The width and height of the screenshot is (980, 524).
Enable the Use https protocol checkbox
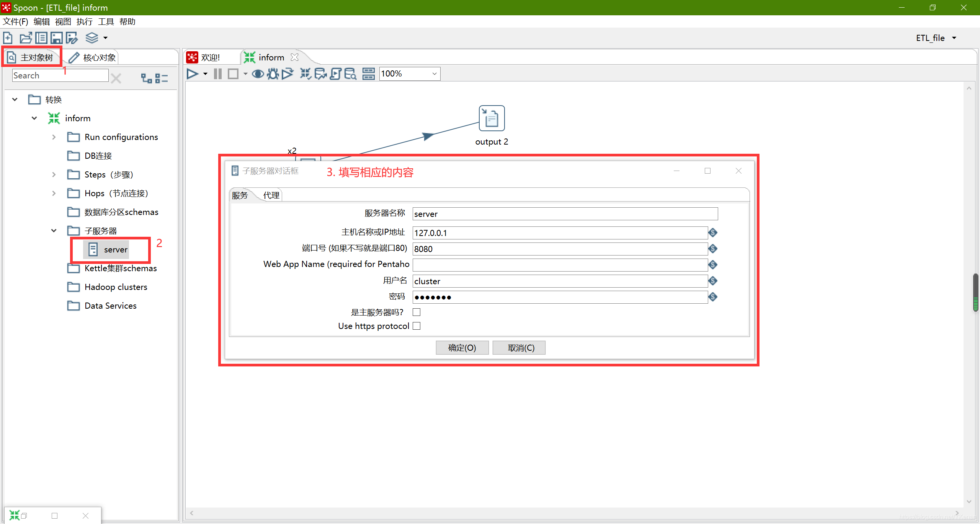[416, 326]
